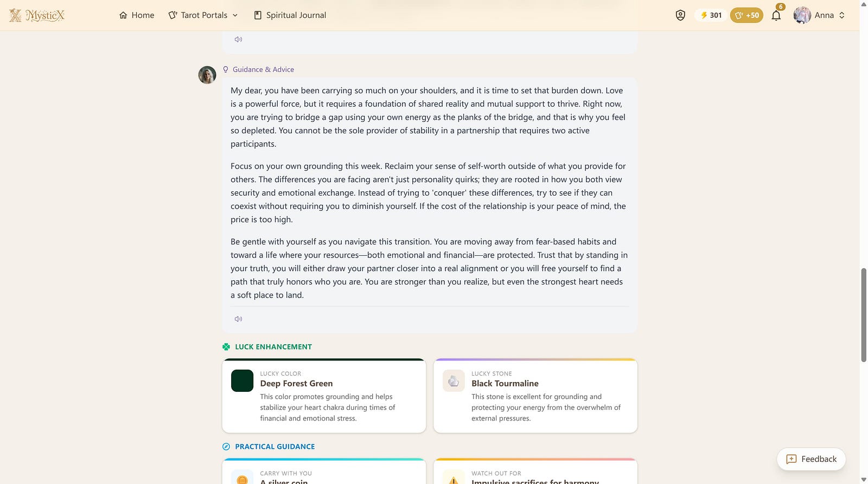
Task: Click the Guidance & Advice lightbulb label
Action: (x=259, y=69)
